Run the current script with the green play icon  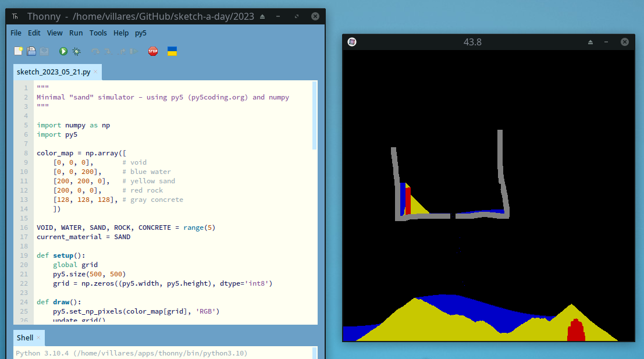[63, 51]
